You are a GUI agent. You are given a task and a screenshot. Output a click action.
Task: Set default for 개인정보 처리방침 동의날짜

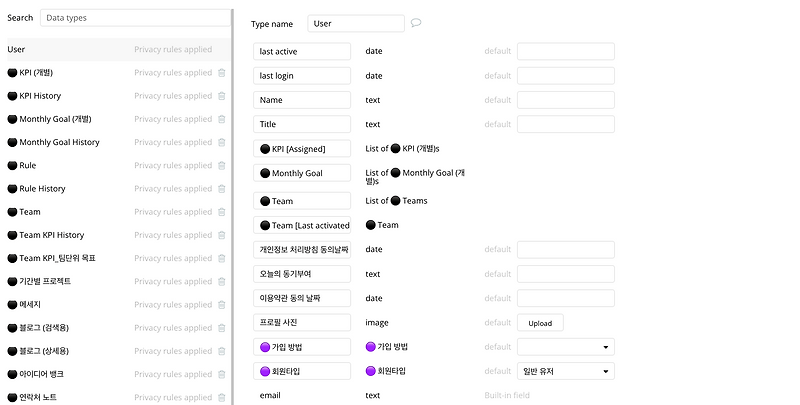coord(566,250)
